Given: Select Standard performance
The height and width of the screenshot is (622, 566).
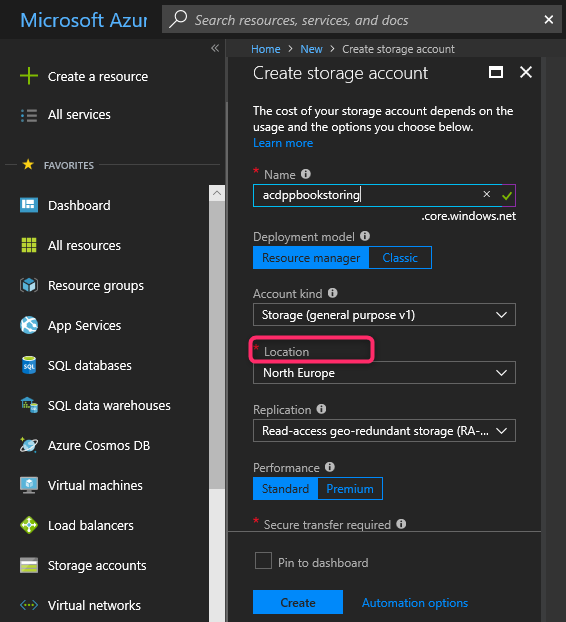Looking at the screenshot, I should 285,489.
